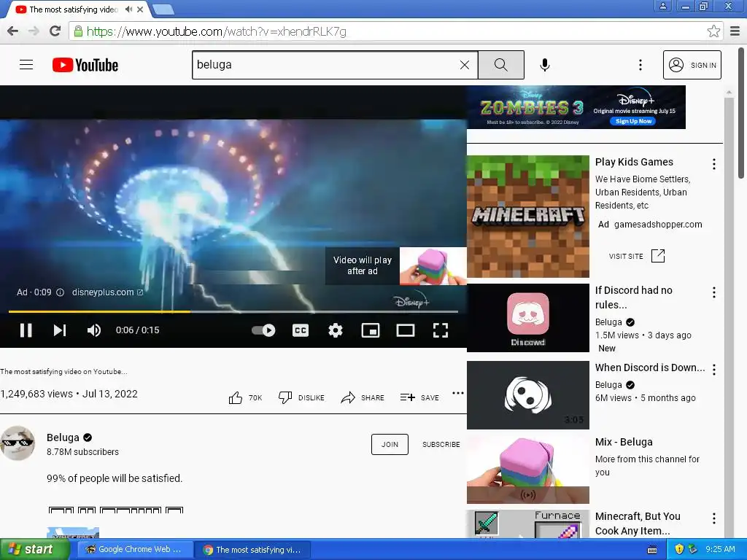Click the video progress bar
747x560 pixels.
pyautogui.click(x=233, y=311)
